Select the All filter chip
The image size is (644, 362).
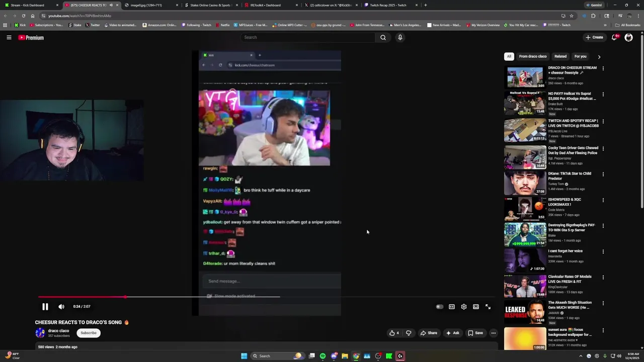tap(509, 56)
